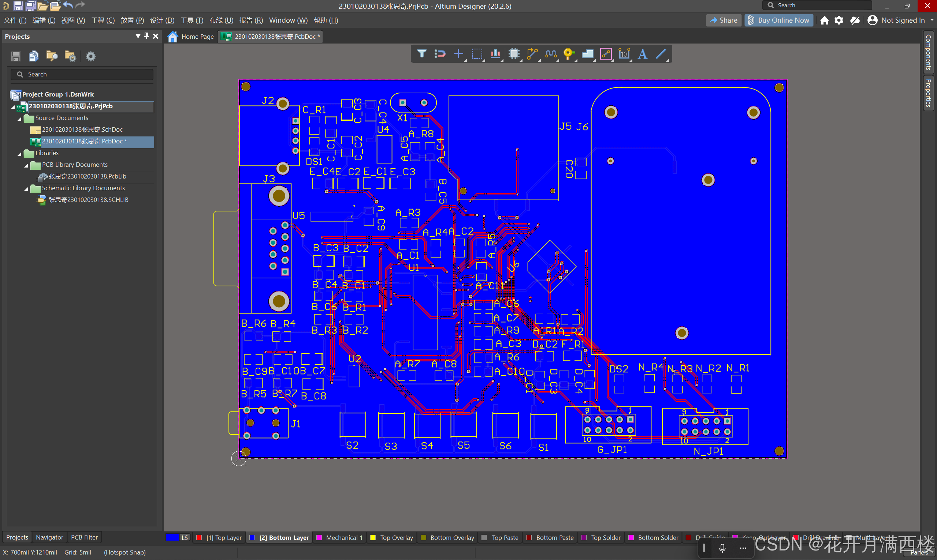Click the Align Objects bar chart icon
937x560 pixels.
coord(495,53)
